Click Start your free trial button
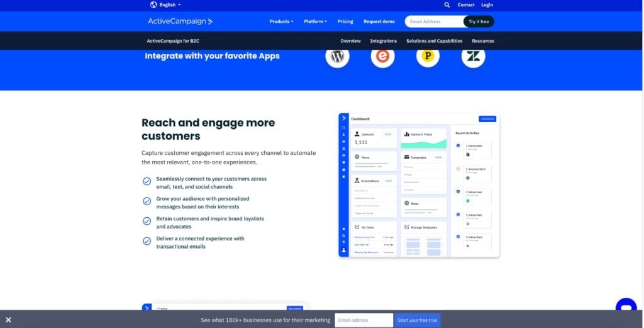Screen dimensions: 644x328 (x=418, y=320)
